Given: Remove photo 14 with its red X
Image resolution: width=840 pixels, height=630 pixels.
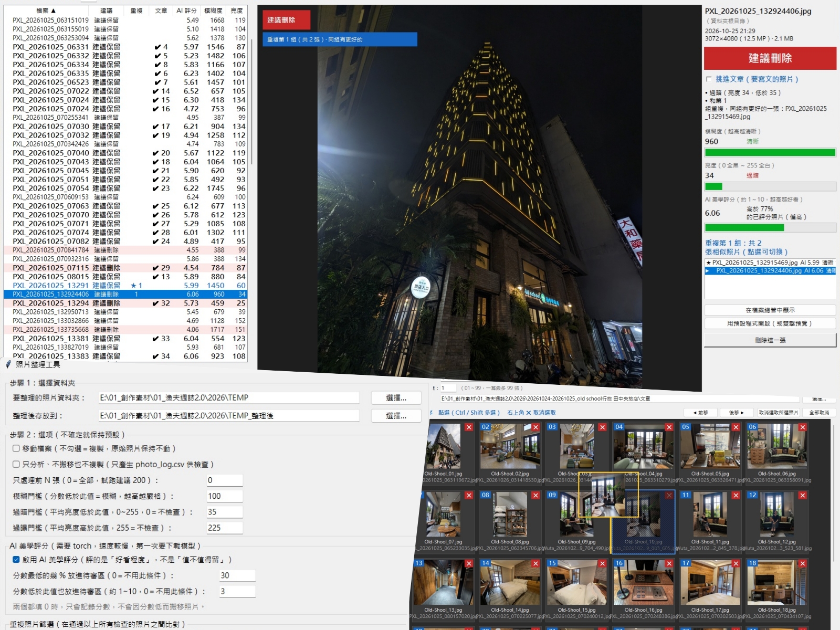Looking at the screenshot, I should [535, 563].
